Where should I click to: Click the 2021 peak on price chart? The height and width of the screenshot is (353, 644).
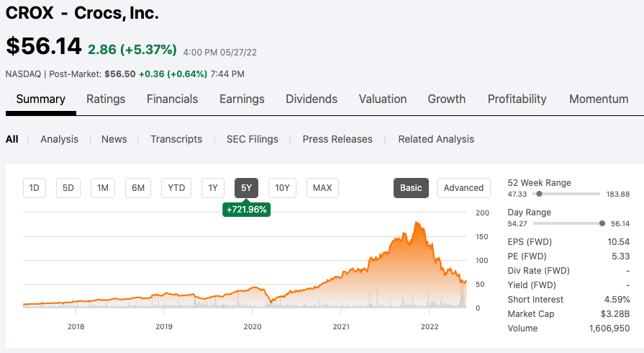pyautogui.click(x=417, y=223)
